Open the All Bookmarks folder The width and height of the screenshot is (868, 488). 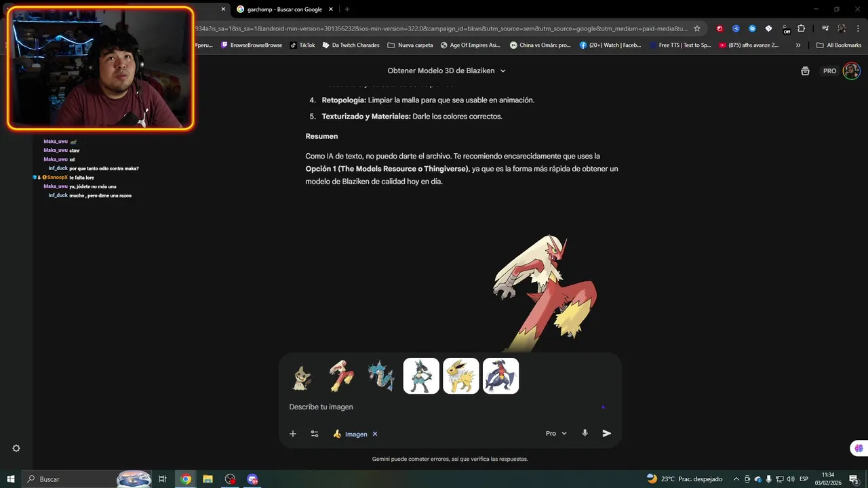click(839, 45)
